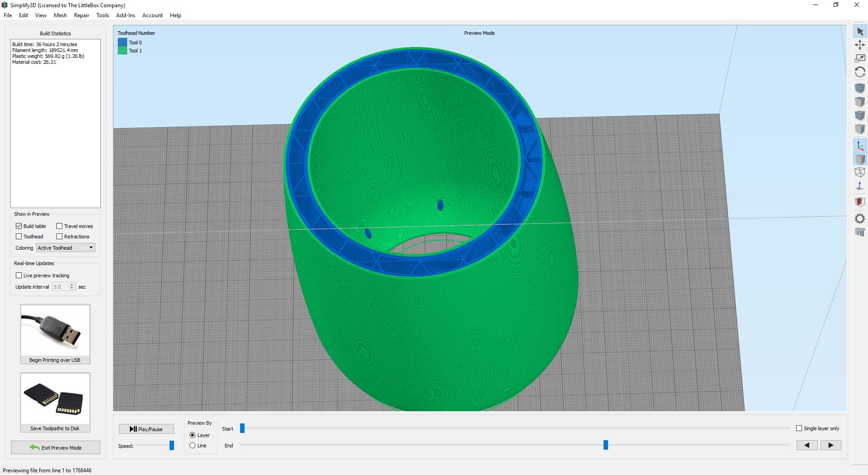The height and width of the screenshot is (475, 868).
Task: Check the Single layer only box
Action: [x=799, y=428]
